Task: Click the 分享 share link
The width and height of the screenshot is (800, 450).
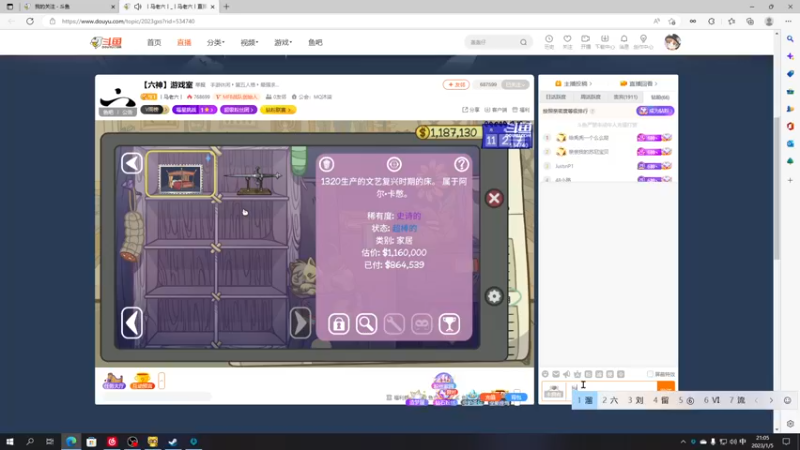Action: [471, 110]
